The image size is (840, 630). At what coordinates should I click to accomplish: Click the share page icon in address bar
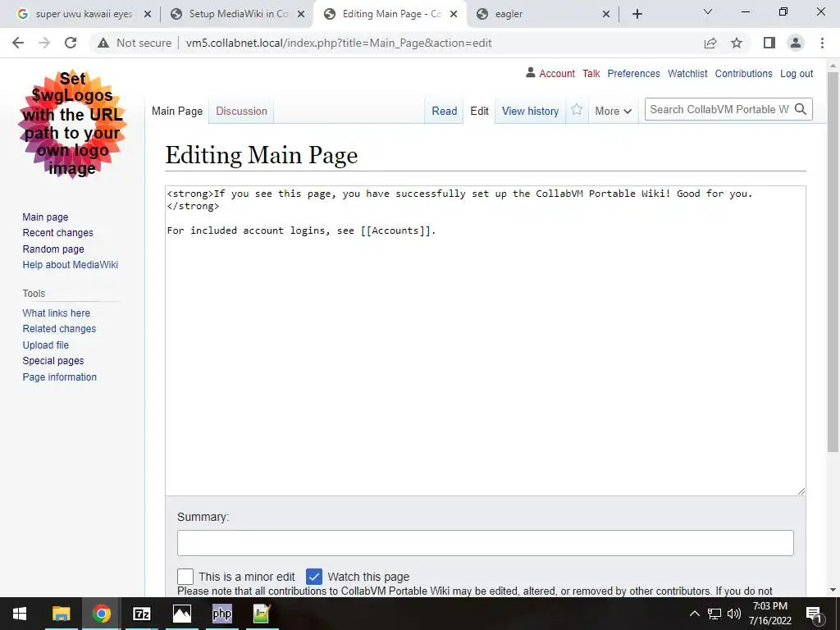point(710,43)
